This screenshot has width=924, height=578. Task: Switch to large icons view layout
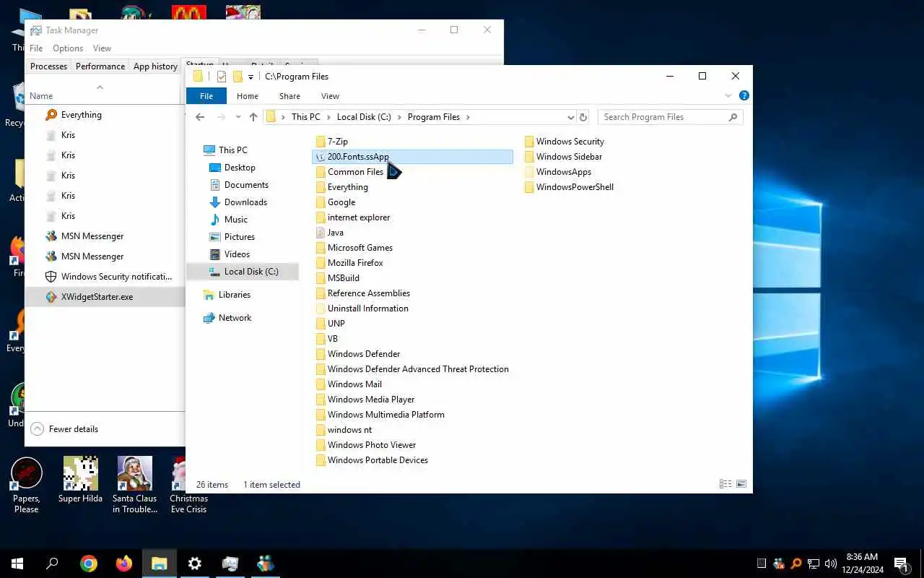741,484
